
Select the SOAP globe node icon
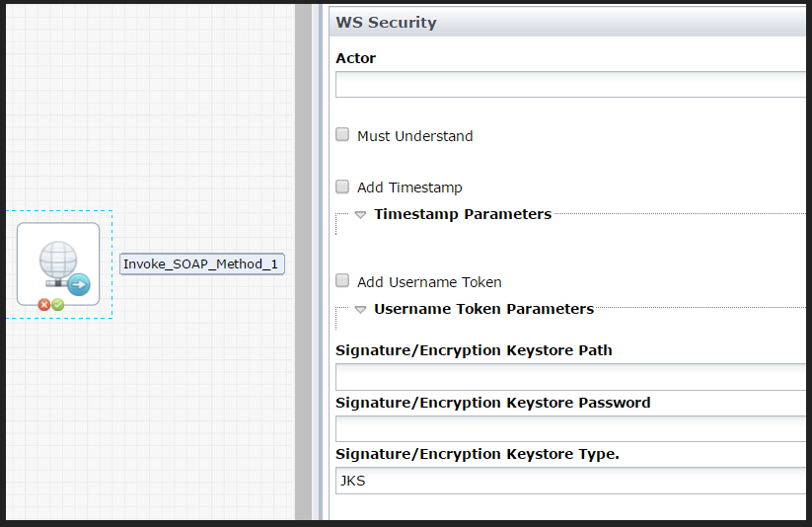tap(59, 263)
